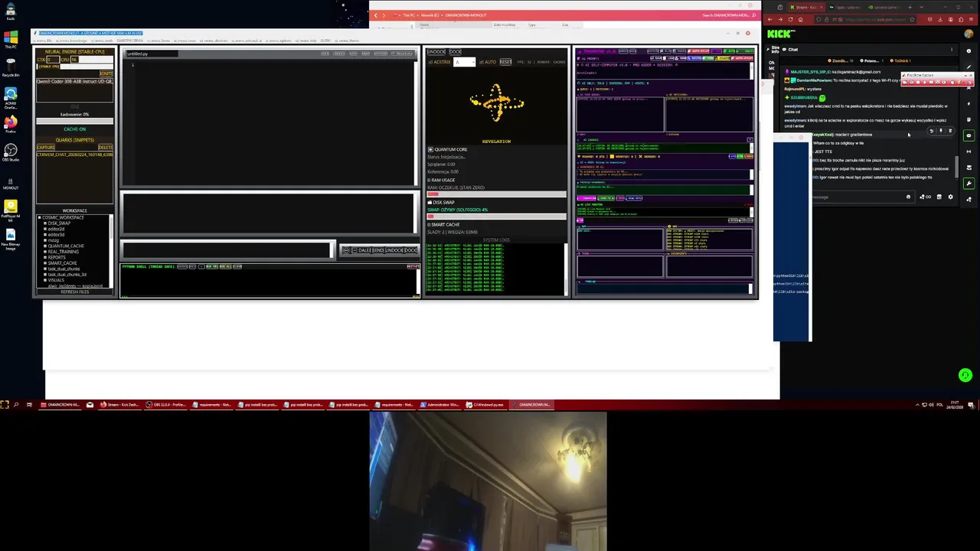The height and width of the screenshot is (551, 980).
Task: Open the This PC desktop icon
Action: [x=11, y=40]
